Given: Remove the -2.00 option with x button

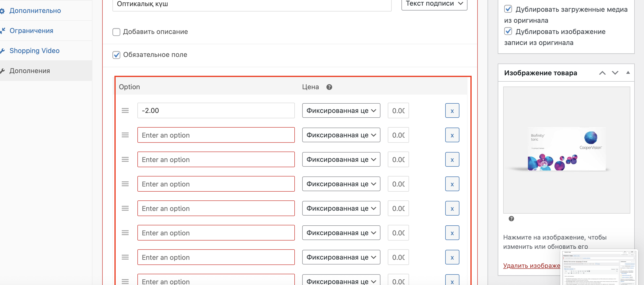Looking at the screenshot, I should (452, 110).
